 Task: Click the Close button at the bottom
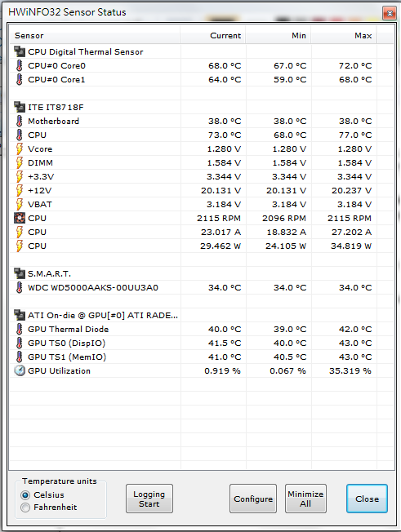click(367, 499)
